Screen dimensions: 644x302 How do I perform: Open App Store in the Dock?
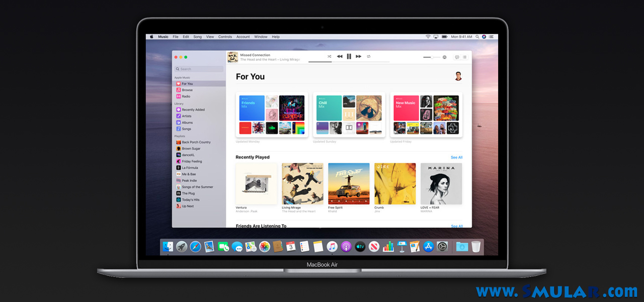428,247
